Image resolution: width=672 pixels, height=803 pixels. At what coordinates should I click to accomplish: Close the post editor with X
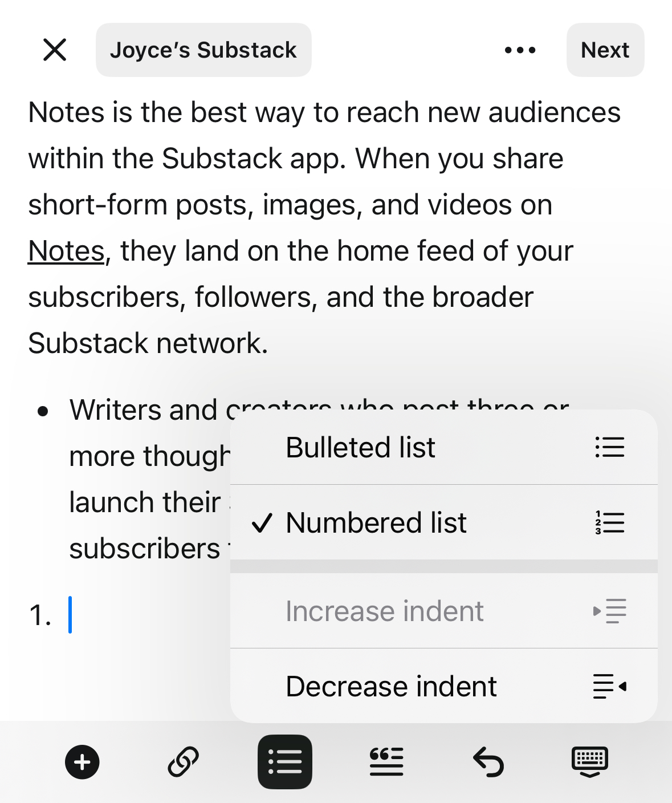click(55, 50)
